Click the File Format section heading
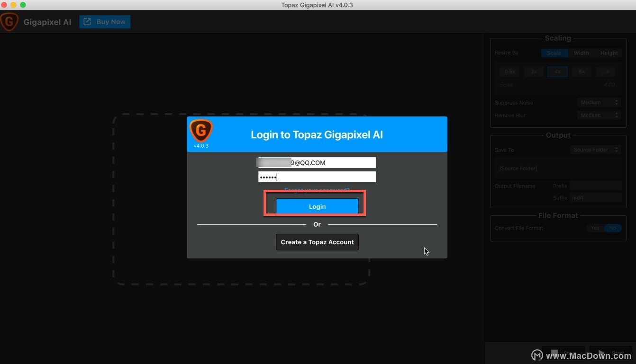This screenshot has width=636, height=364. 558,215
